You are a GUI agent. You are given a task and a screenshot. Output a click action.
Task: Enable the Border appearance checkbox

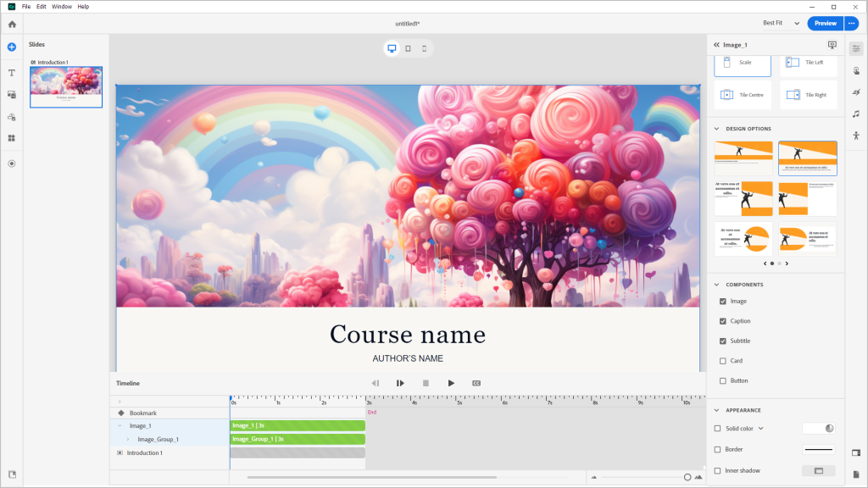718,449
